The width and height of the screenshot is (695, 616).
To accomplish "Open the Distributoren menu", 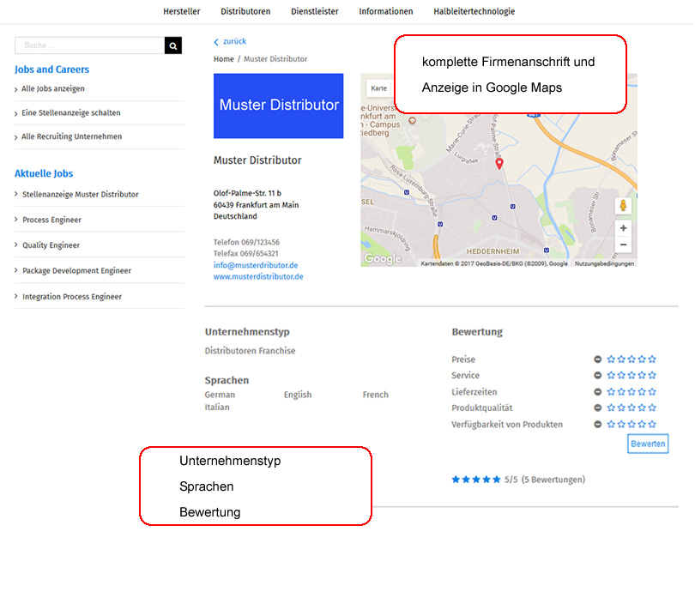I will click(245, 11).
